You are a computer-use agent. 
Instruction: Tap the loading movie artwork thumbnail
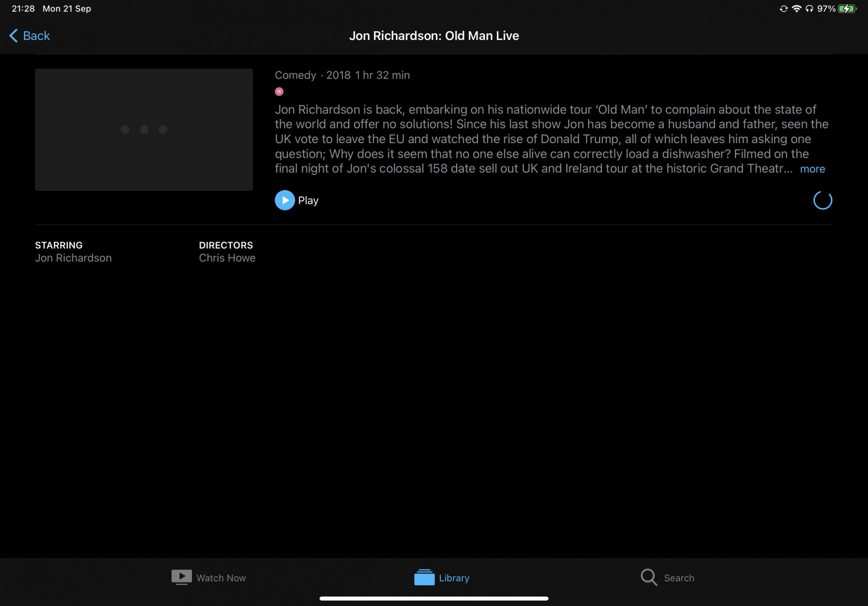(x=144, y=129)
